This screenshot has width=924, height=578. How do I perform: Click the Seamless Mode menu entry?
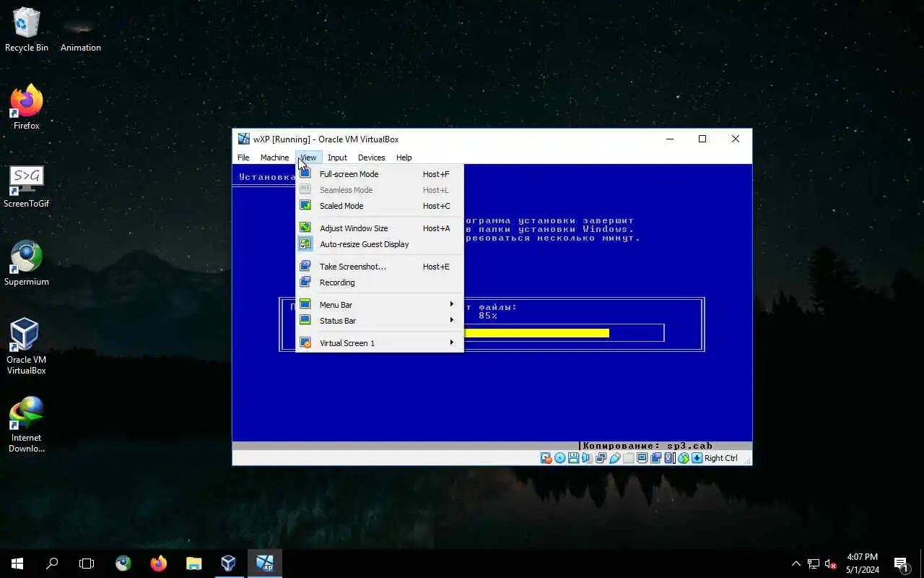(379, 190)
